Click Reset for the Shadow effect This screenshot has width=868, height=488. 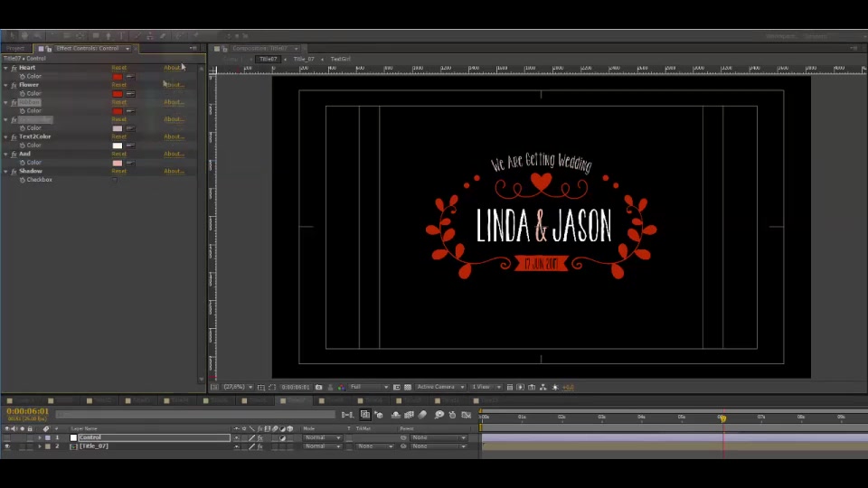(x=119, y=172)
